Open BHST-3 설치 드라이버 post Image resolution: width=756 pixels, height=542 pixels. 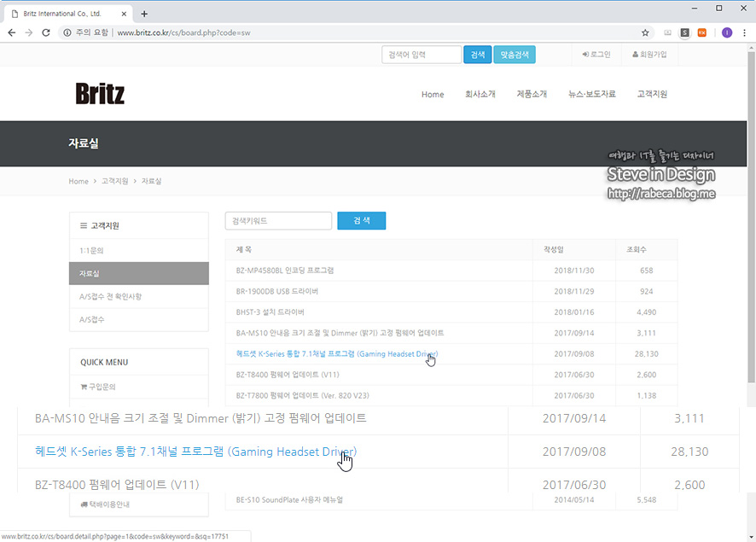pyautogui.click(x=270, y=312)
